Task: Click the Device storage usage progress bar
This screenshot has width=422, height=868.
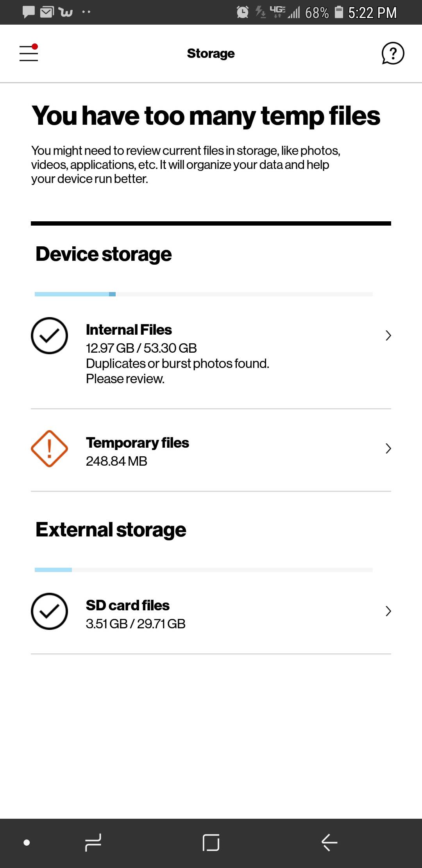Action: point(203,294)
